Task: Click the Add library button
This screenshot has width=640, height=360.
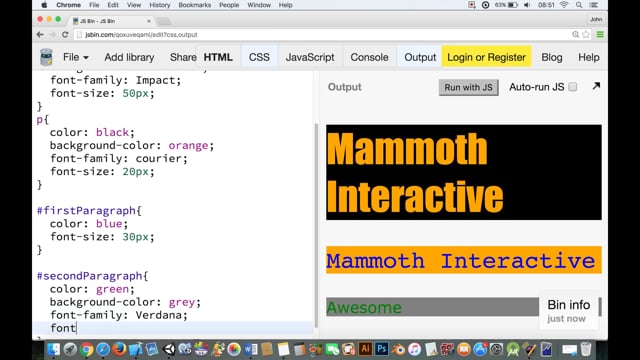Action: [129, 57]
